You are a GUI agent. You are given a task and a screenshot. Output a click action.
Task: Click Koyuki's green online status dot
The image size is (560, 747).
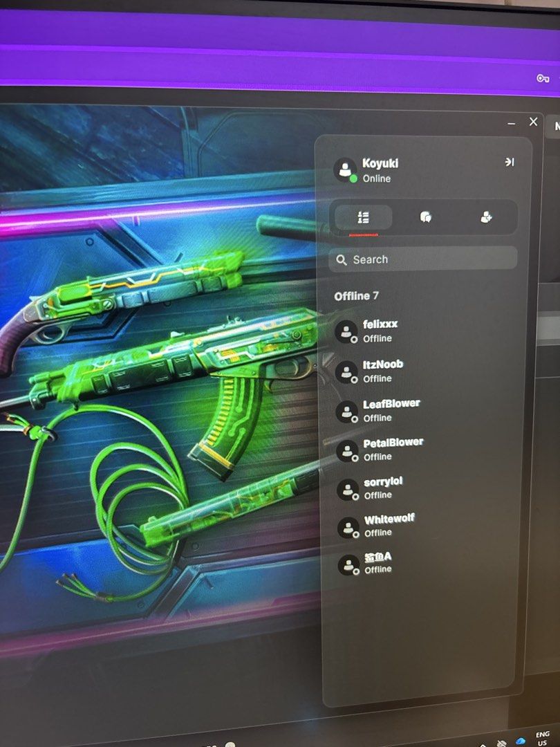(353, 178)
